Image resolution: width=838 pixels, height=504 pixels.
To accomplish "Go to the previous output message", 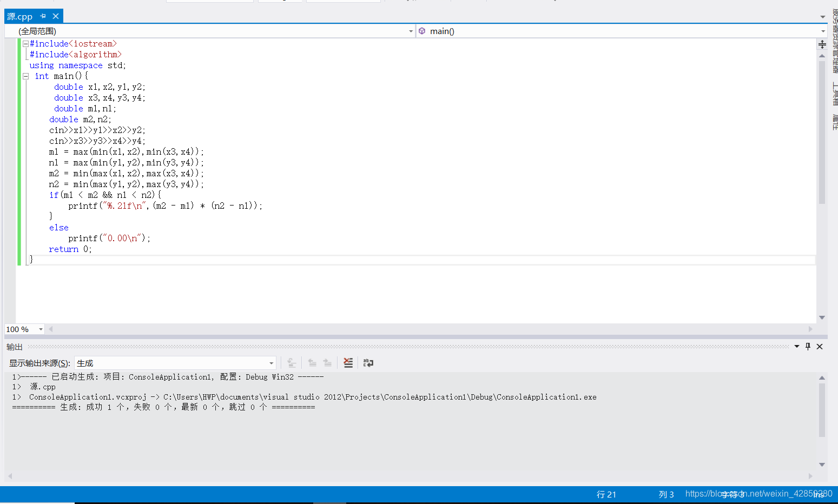I will click(312, 363).
